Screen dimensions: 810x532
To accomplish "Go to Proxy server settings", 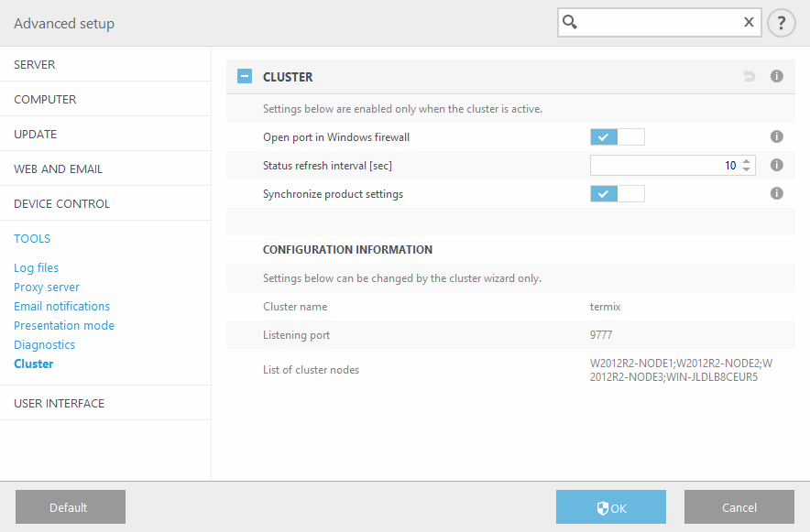I will [x=47, y=287].
